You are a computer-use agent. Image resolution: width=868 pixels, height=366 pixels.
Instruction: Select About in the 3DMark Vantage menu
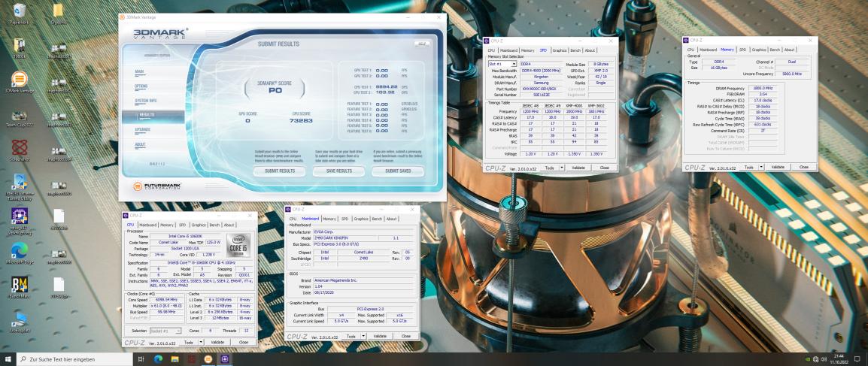(x=140, y=144)
